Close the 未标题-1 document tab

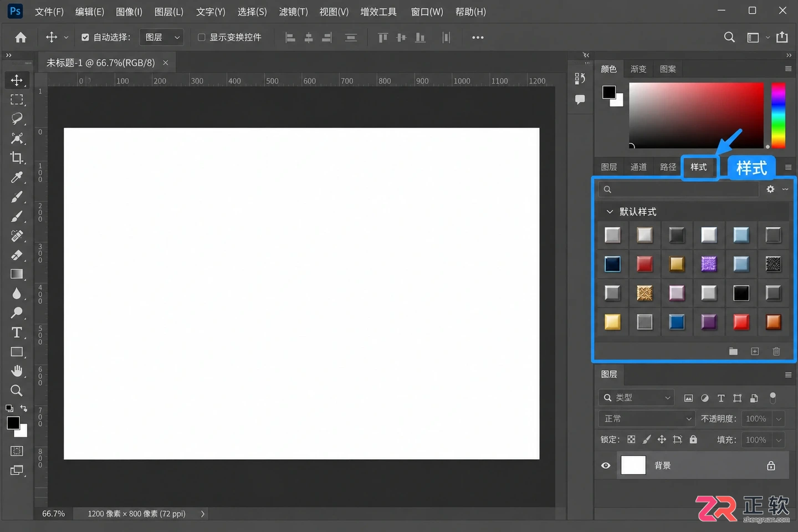pyautogui.click(x=165, y=63)
